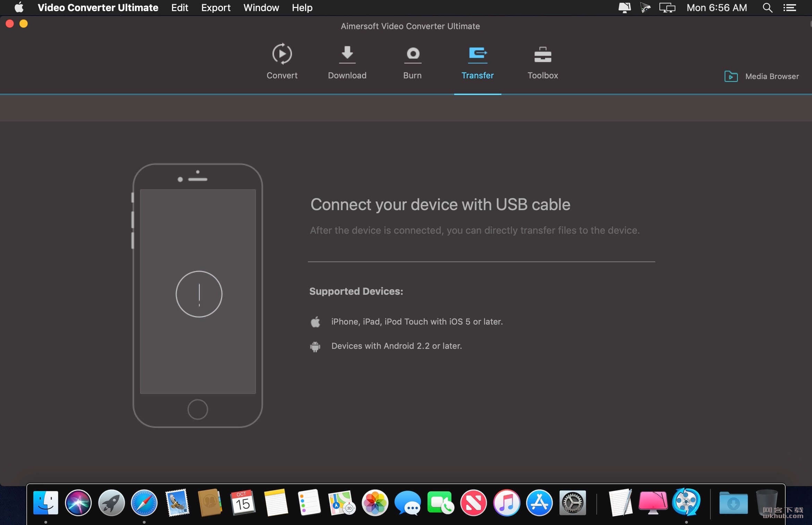Open the Convert tab
The image size is (812, 525).
[282, 62]
